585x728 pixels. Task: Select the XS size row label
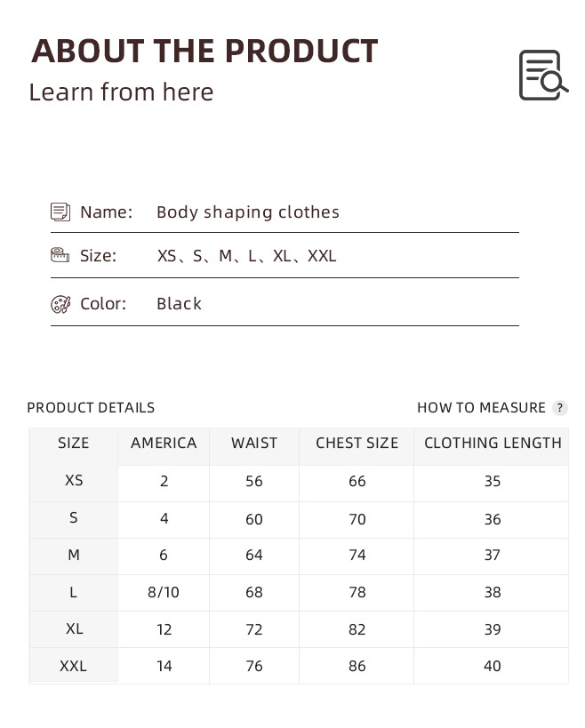pyautogui.click(x=74, y=480)
